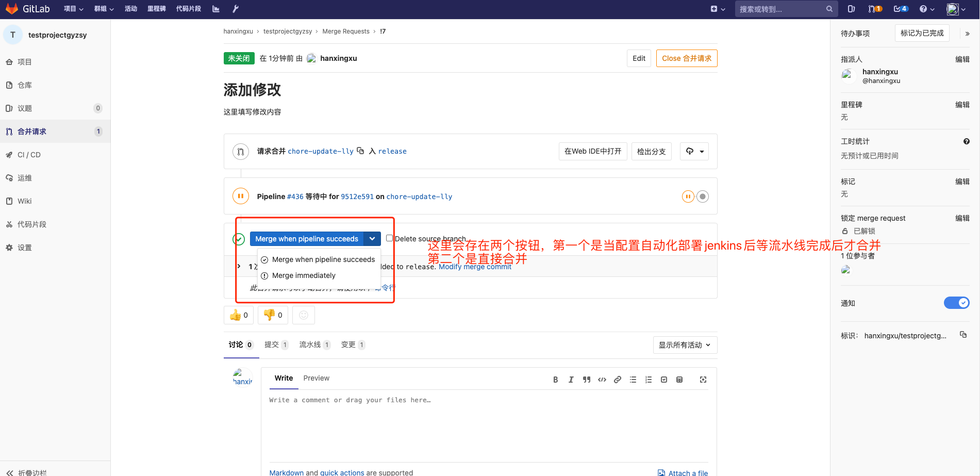Click the GitLab fox logo
This screenshot has height=476, width=980.
pos(11,9)
